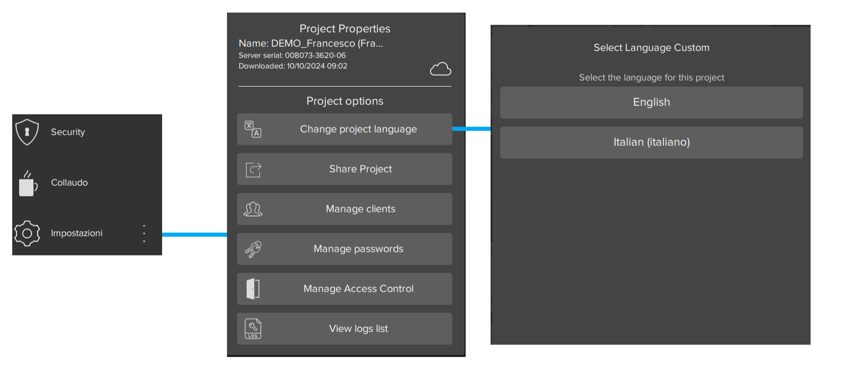The image size is (868, 381).
Task: Select the Collaudo menu entry
Action: pyautogui.click(x=70, y=183)
